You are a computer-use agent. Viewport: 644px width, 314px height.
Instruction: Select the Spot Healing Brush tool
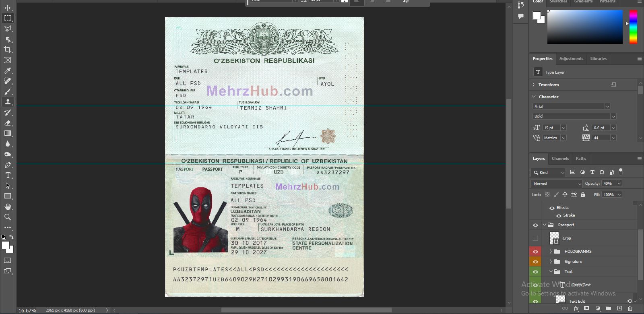click(x=8, y=81)
